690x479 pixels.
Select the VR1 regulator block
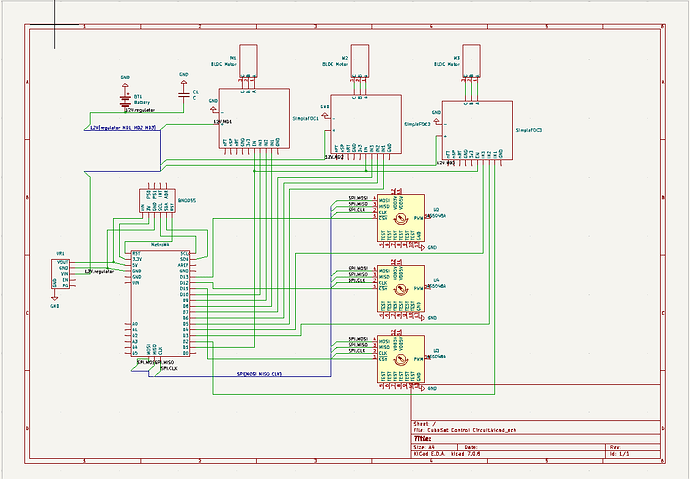(x=60, y=274)
